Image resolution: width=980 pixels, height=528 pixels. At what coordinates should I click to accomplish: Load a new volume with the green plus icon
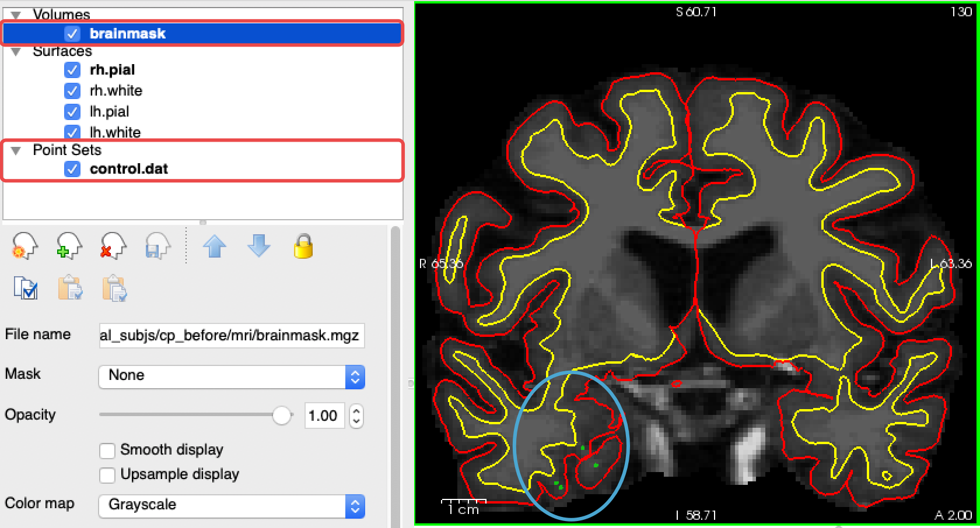[69, 247]
